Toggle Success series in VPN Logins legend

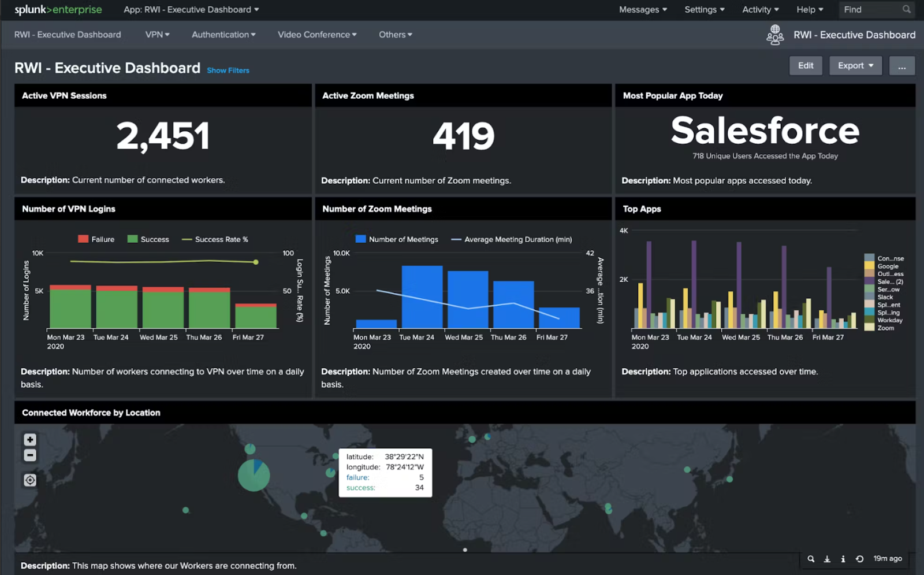(x=148, y=239)
